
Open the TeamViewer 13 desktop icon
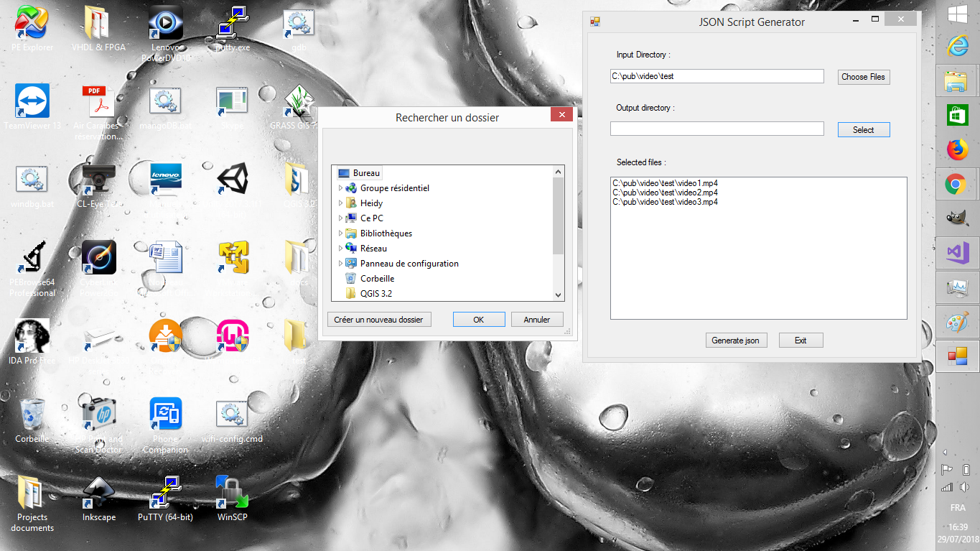coord(32,107)
